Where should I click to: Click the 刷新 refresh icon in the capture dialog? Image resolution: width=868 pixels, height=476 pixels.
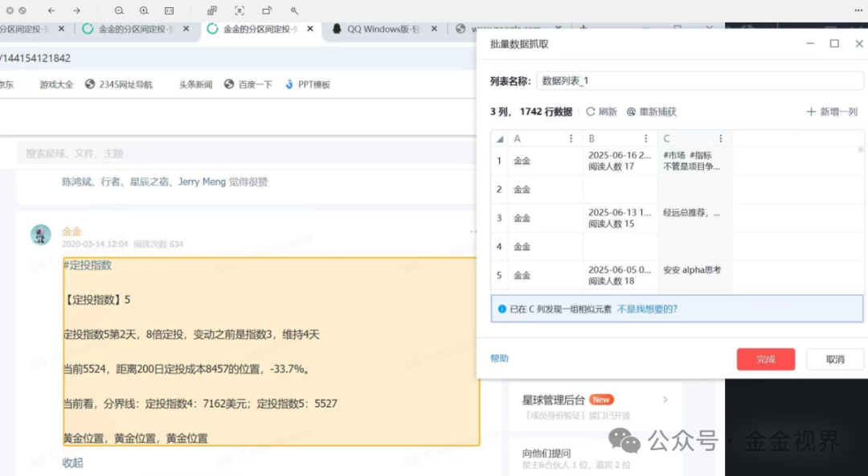589,111
